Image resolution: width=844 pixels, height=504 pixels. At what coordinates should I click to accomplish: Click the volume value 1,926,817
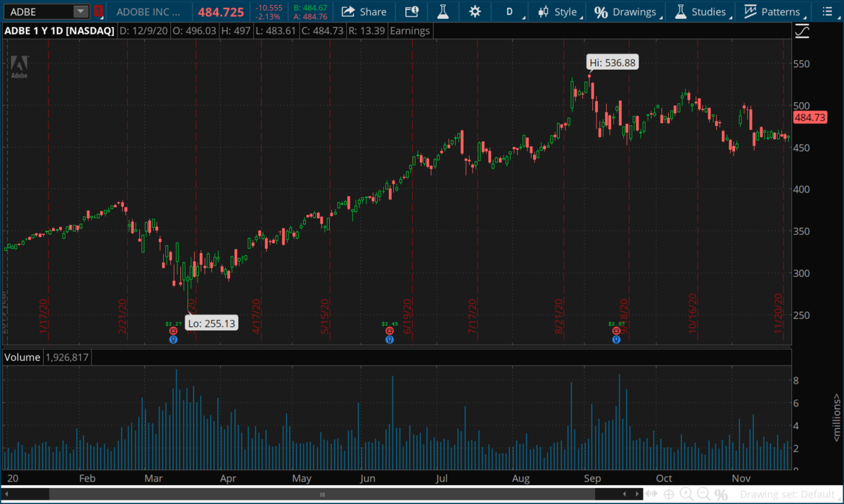[x=68, y=357]
